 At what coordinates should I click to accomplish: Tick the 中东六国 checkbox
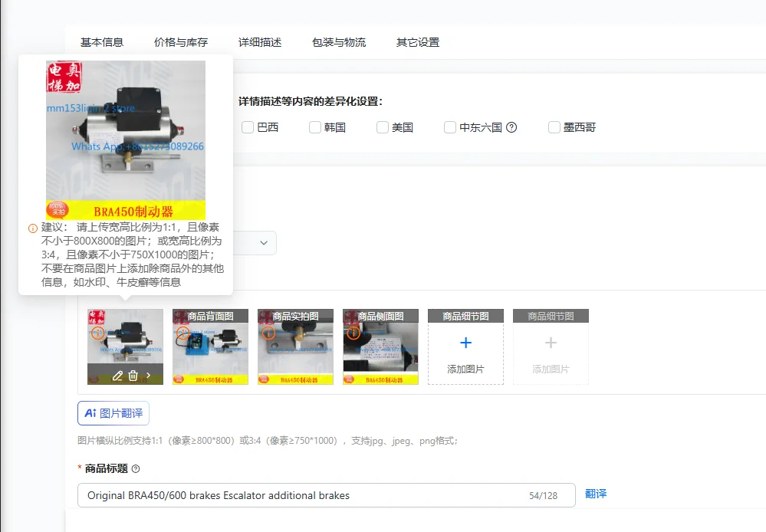coord(450,127)
